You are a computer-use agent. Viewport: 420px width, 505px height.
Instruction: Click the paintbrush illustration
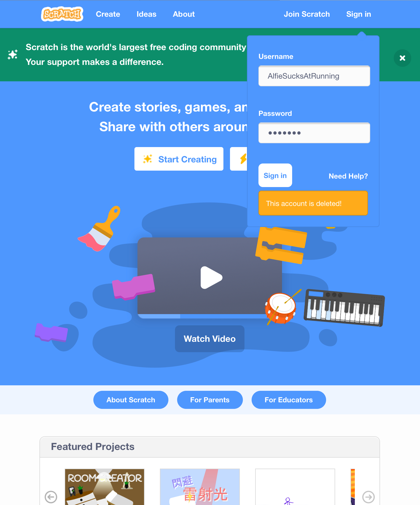pos(99,229)
